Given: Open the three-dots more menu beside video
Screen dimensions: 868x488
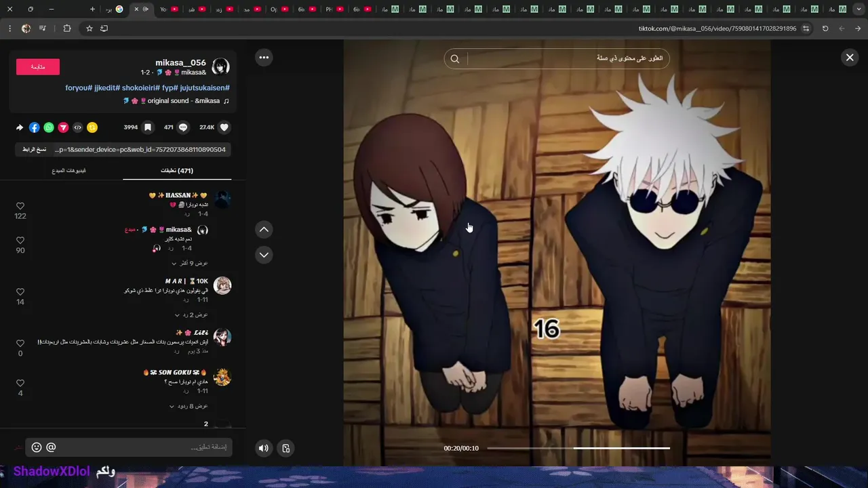Looking at the screenshot, I should (x=264, y=58).
